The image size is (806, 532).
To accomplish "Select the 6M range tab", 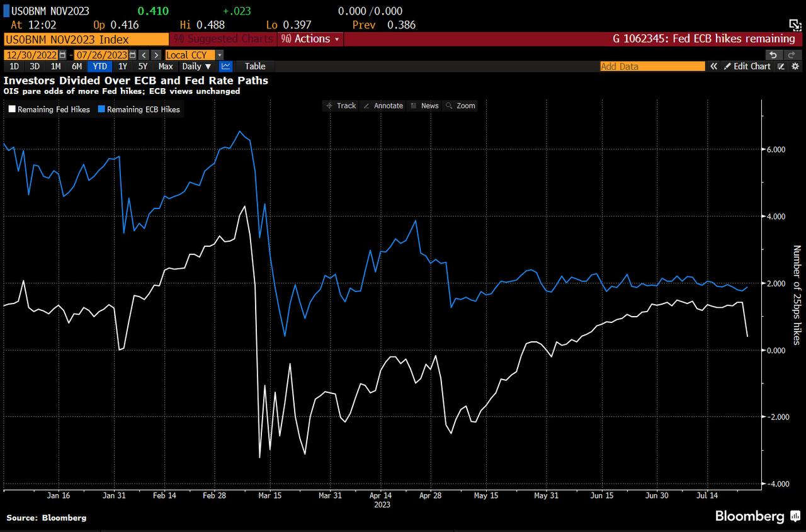I will [76, 66].
